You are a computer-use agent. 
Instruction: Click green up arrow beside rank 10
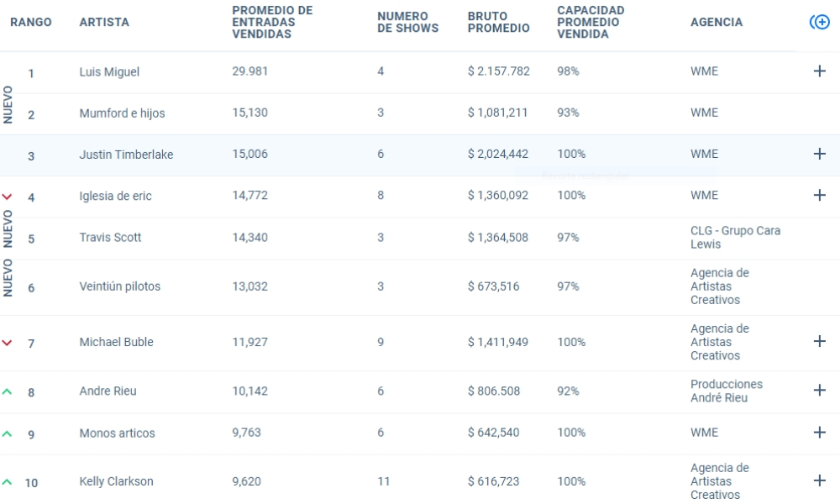click(x=7, y=482)
